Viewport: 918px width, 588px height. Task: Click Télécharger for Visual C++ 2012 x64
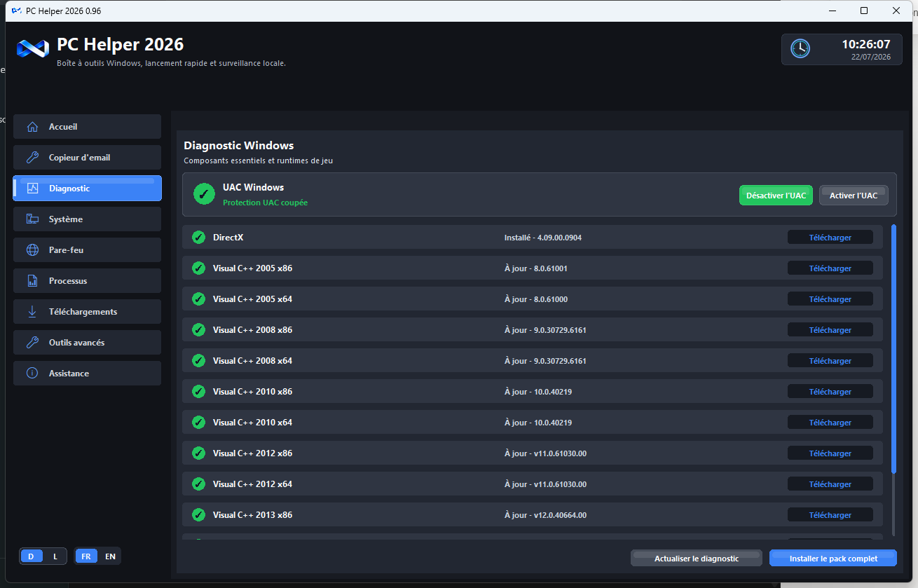[830, 484]
